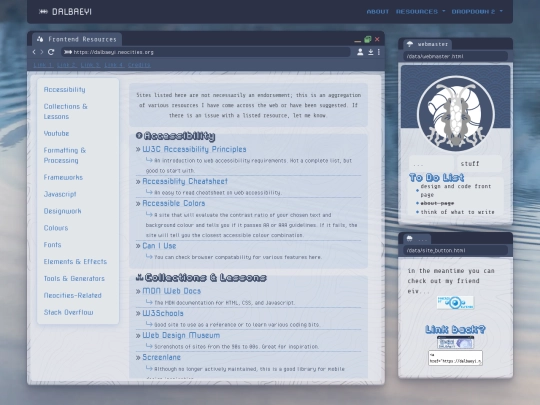
Task: Open the '...' tab in webmaster panel
Action: (432, 164)
